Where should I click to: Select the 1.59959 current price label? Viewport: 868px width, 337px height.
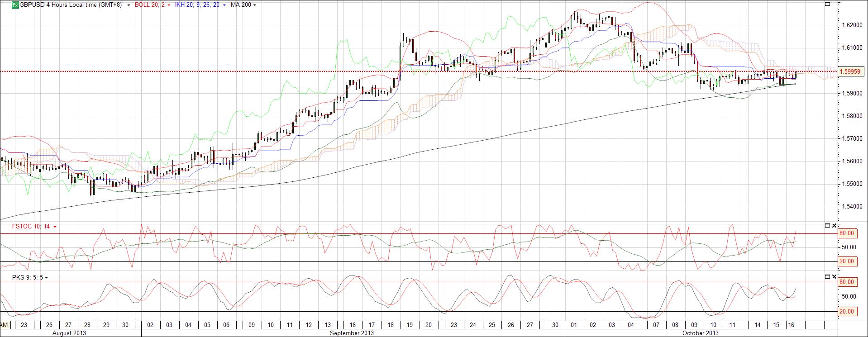point(851,71)
